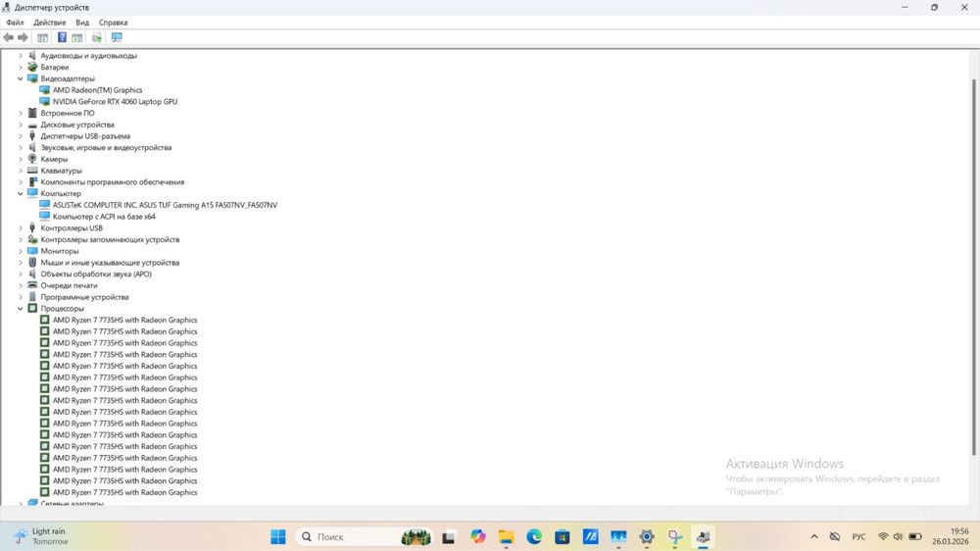
Task: Expand Объекты обработки звука (APO)
Action: [20, 274]
